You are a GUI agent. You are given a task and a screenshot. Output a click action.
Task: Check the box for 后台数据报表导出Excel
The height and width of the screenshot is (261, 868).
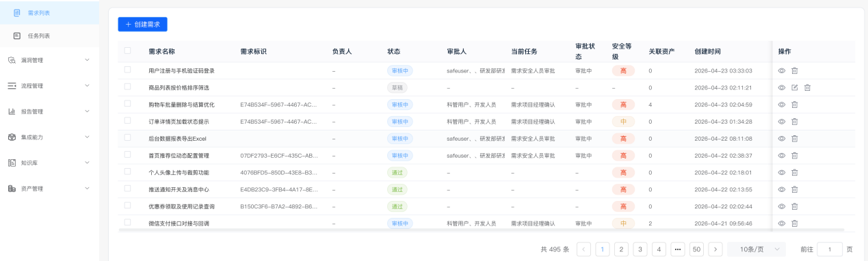127,137
